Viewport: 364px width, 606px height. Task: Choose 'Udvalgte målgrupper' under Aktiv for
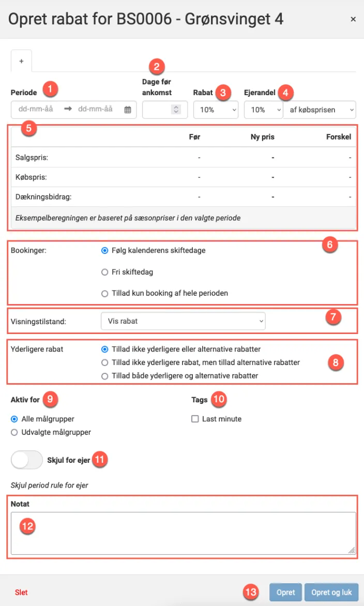pos(14,432)
